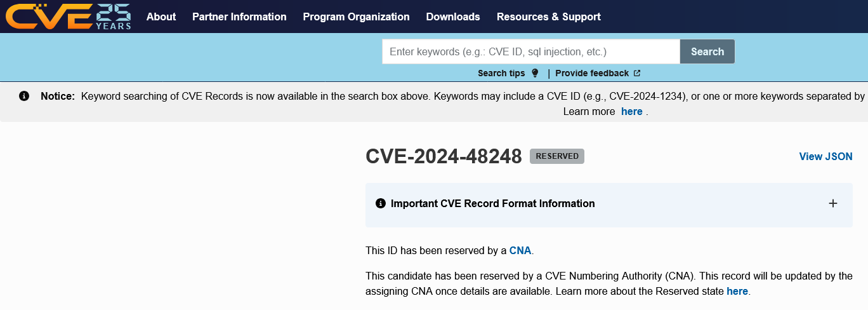Focus the keyword search input field
This screenshot has height=310, width=868.
(531, 51)
